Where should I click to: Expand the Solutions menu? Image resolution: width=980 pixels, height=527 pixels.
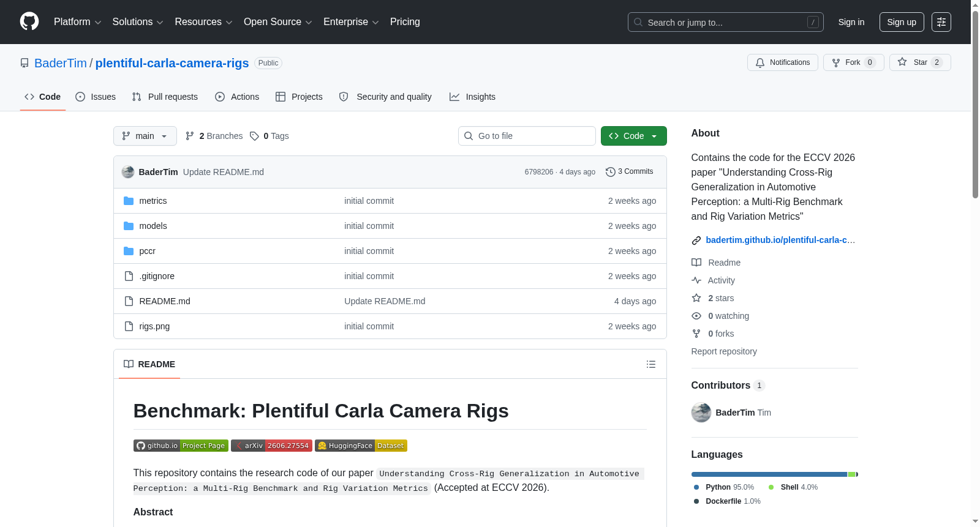[138, 22]
